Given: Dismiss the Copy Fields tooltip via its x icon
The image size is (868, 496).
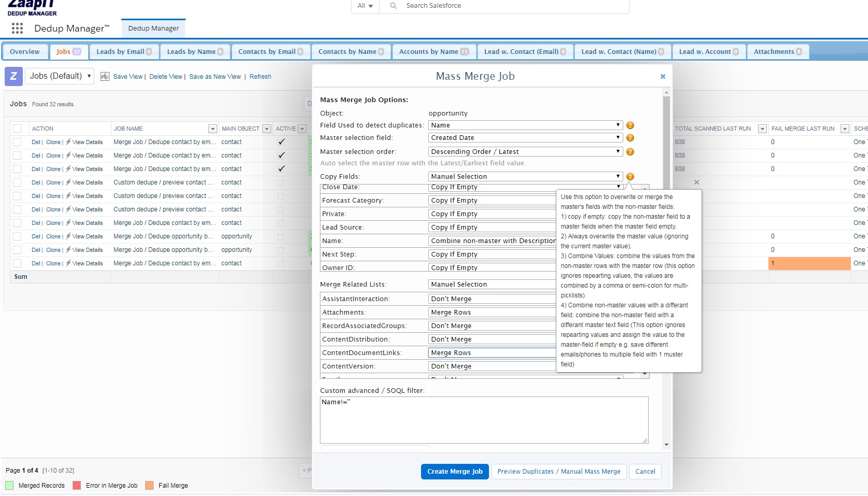Looking at the screenshot, I should coord(696,182).
